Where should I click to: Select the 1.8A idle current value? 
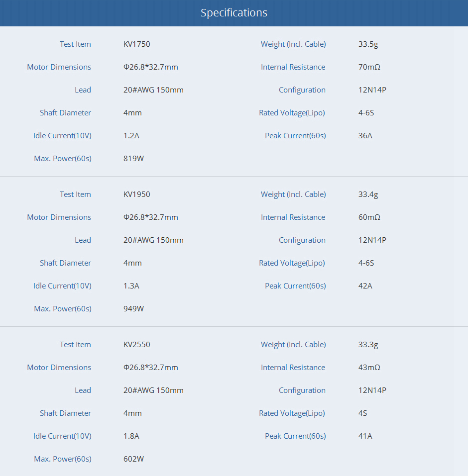tap(131, 436)
